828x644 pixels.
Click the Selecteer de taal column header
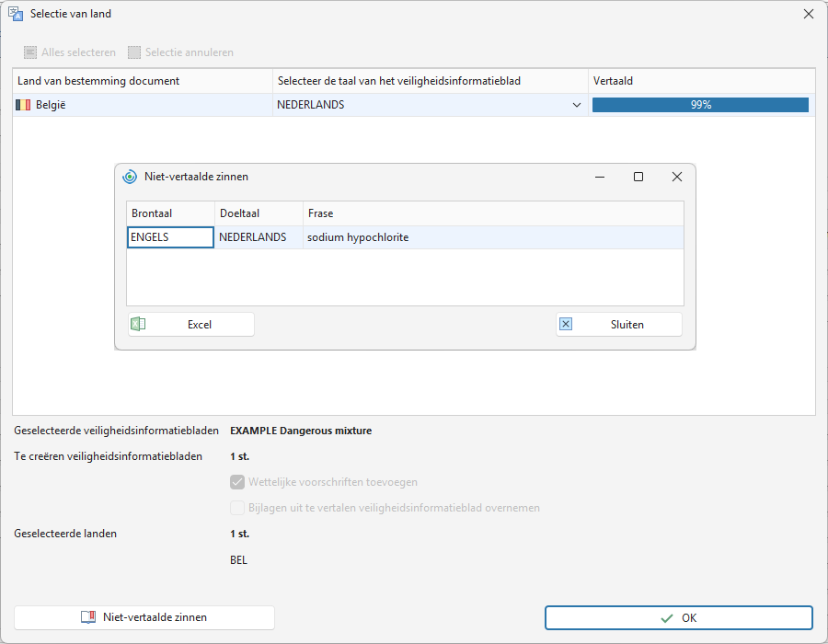coord(431,81)
